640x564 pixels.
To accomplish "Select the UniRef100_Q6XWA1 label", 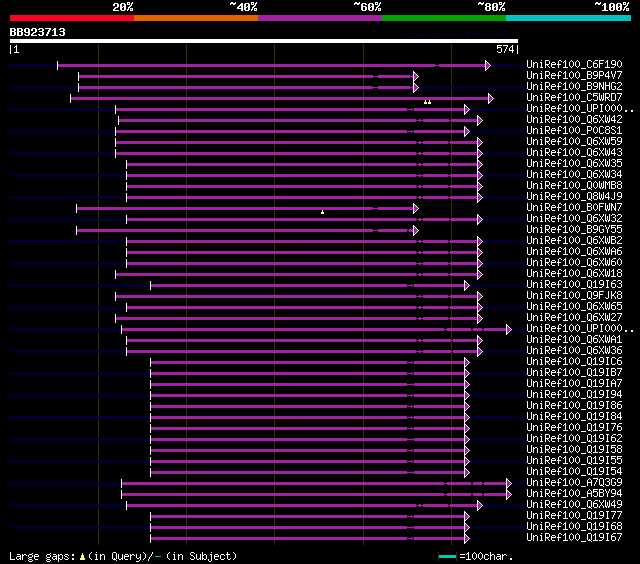I will (x=574, y=340).
